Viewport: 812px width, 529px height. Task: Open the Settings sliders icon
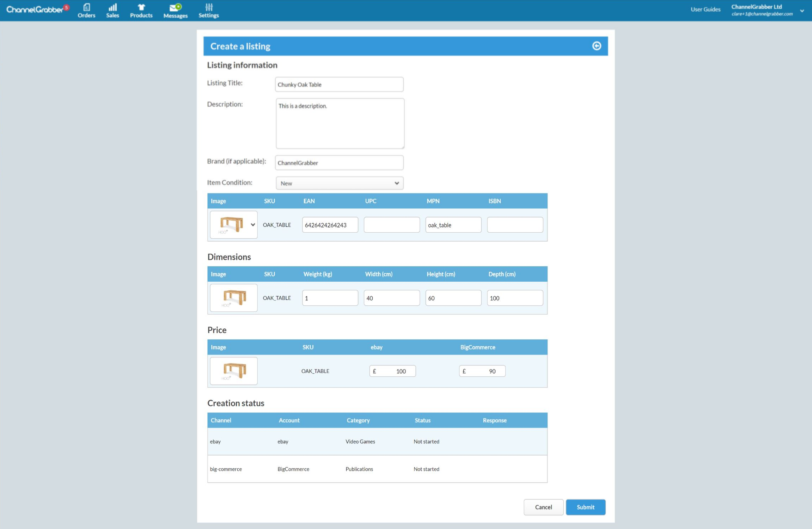click(209, 7)
